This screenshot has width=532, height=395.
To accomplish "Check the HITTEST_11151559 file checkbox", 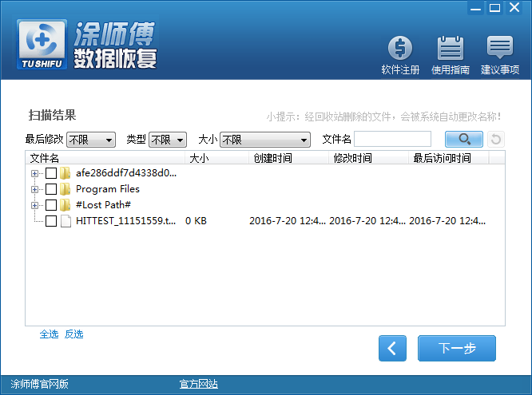I will click(51, 221).
